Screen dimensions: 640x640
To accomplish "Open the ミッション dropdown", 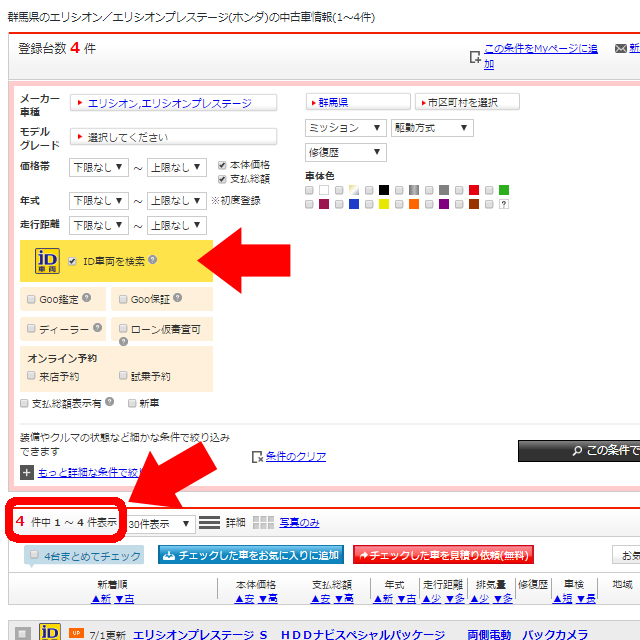I will tap(345, 128).
